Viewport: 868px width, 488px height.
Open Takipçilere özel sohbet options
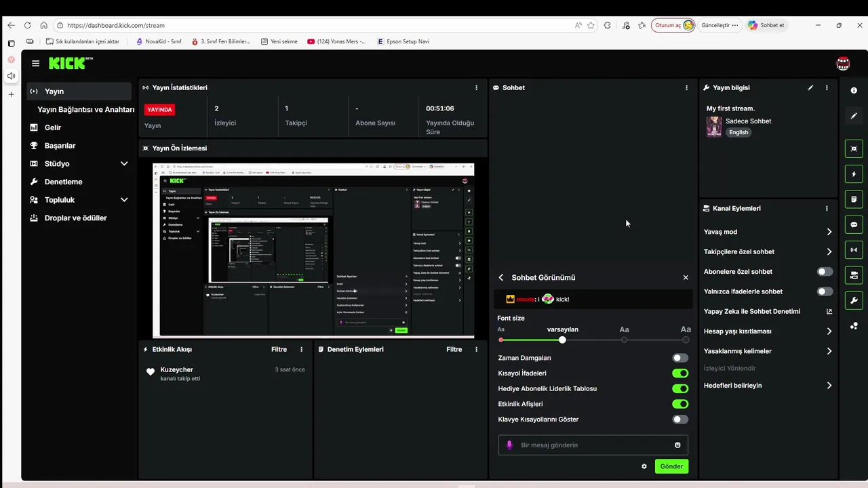point(768,251)
